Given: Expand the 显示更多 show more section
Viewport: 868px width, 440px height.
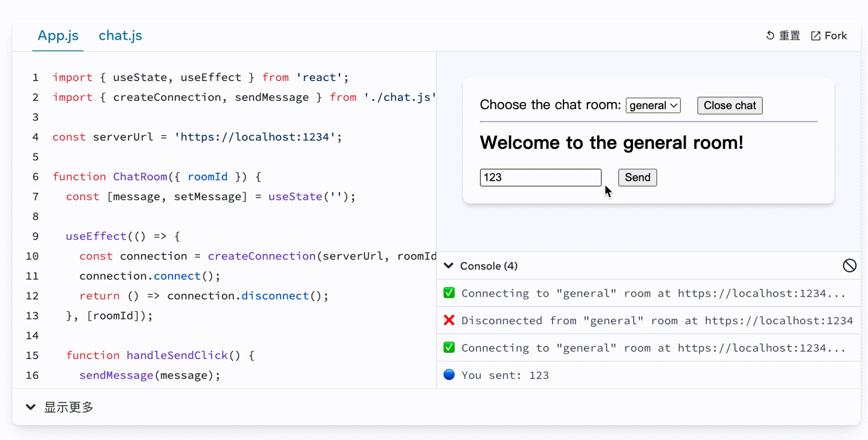Looking at the screenshot, I should tap(60, 407).
